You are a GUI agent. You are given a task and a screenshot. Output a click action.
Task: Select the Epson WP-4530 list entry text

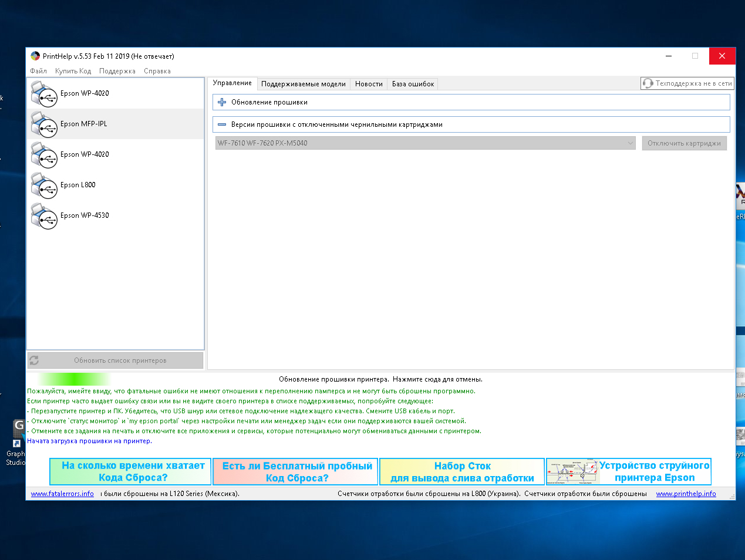85,215
